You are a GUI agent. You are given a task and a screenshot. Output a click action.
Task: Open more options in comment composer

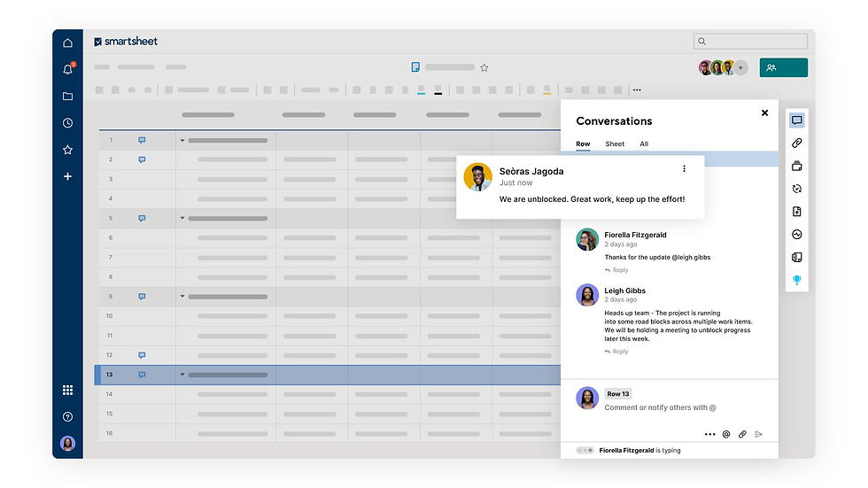click(709, 434)
